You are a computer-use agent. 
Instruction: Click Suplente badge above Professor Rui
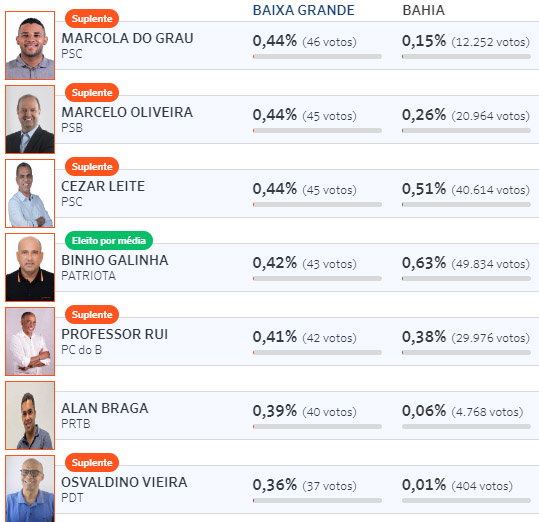(92, 314)
